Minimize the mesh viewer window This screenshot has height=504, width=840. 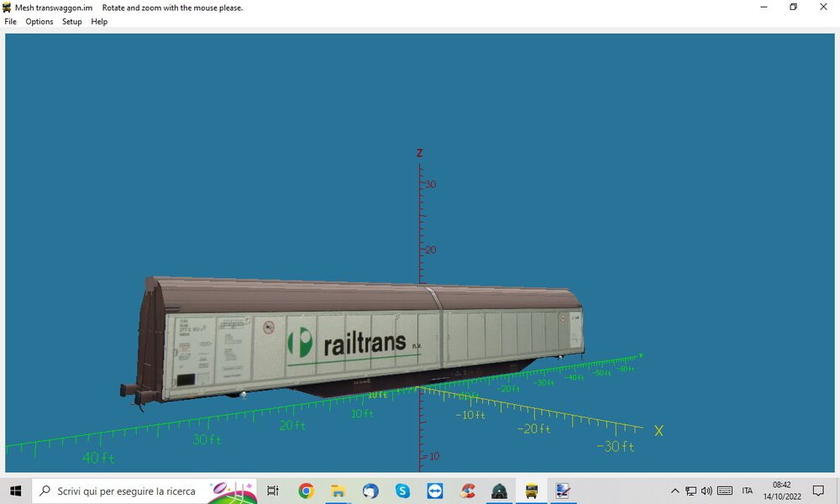(764, 7)
